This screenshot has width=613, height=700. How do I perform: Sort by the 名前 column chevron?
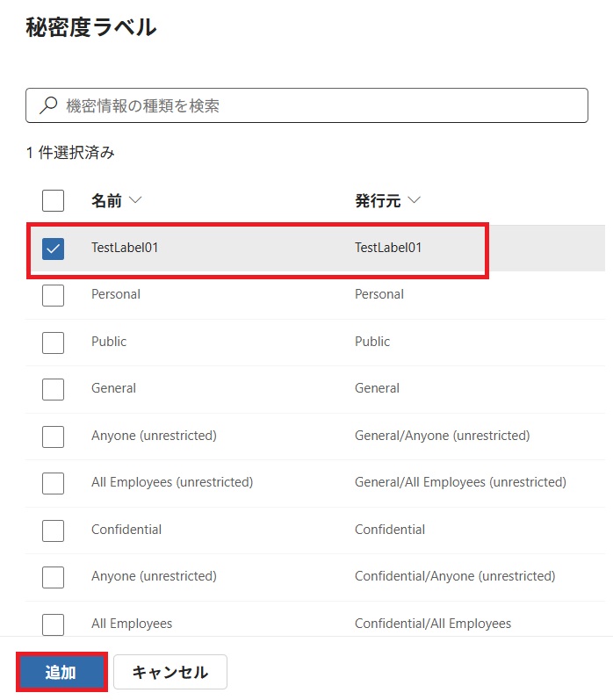coord(135,201)
